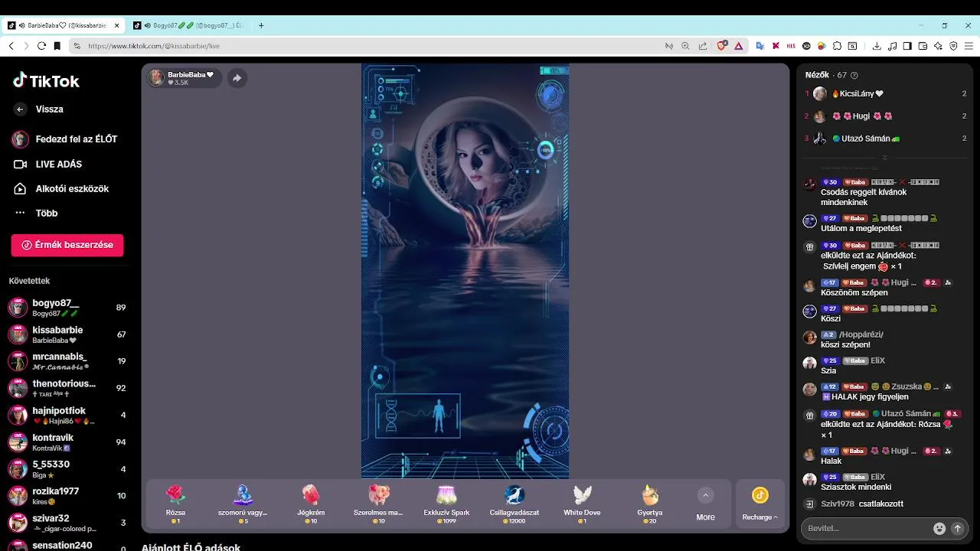Click the TikTok logo
Image resolution: width=980 pixels, height=551 pixels.
46,81
